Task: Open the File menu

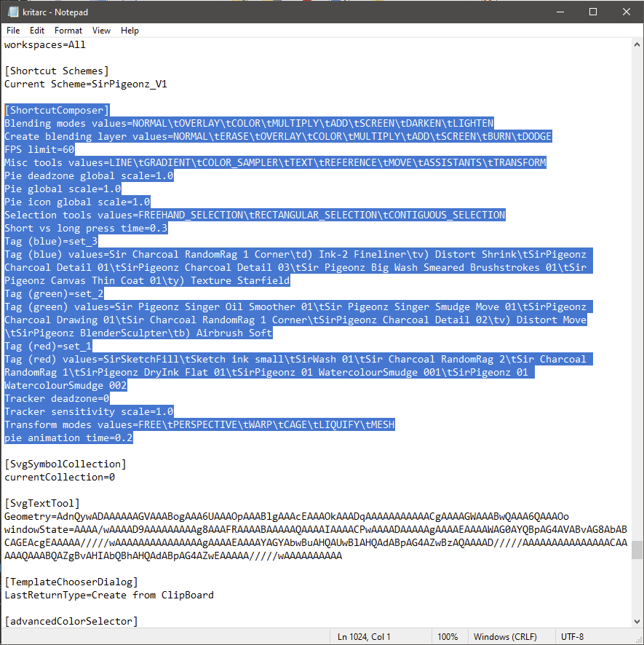Action: pos(13,31)
